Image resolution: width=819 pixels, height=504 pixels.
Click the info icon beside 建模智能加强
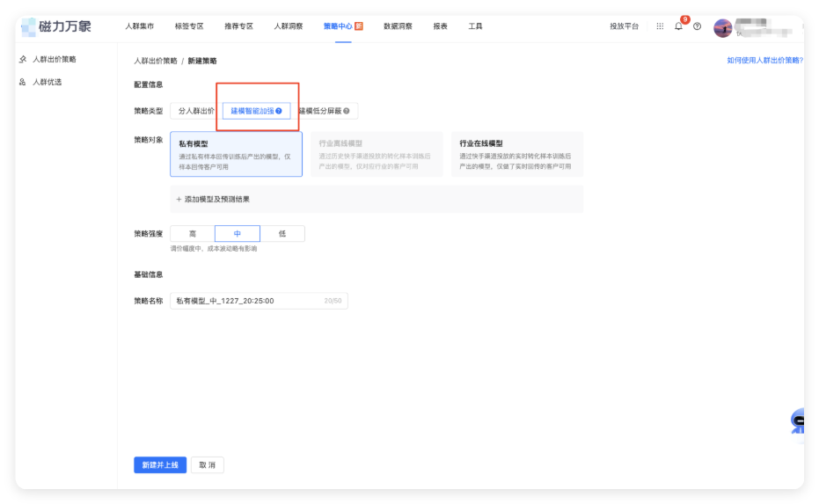278,111
